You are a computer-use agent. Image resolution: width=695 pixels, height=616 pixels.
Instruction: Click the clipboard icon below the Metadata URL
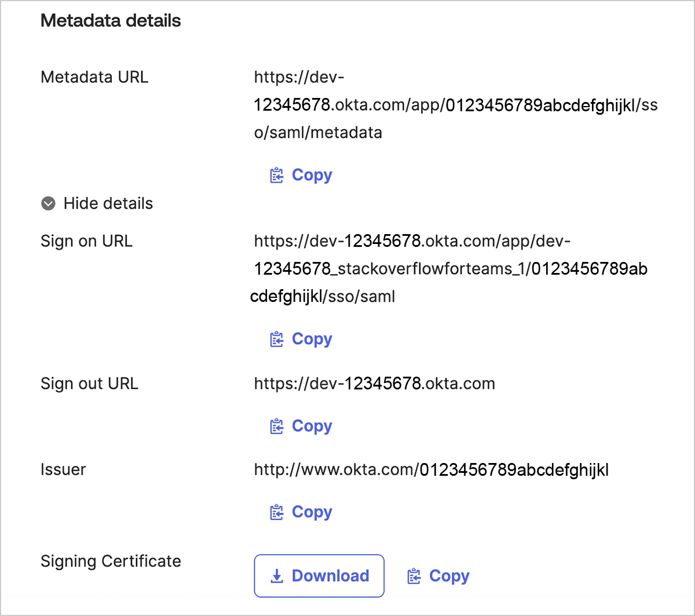click(277, 175)
